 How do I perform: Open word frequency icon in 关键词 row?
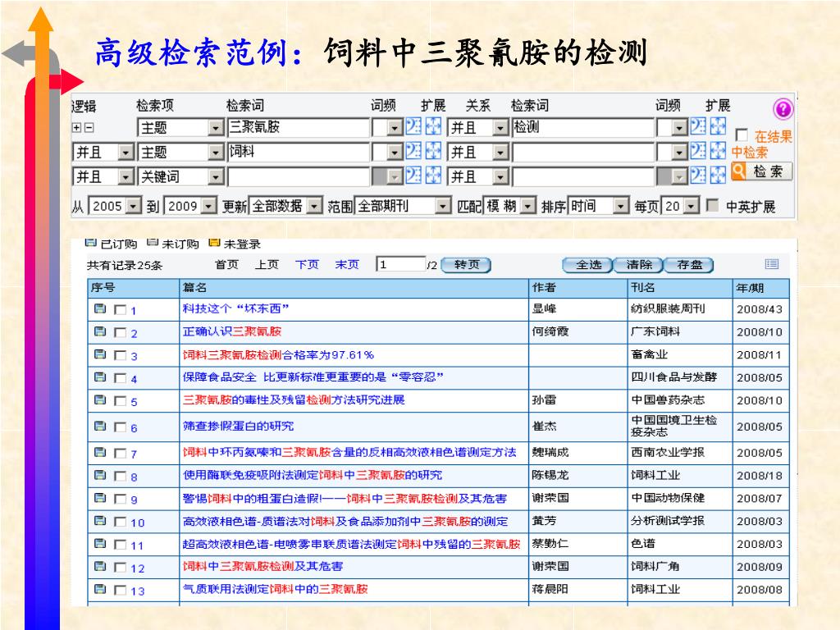(x=413, y=176)
